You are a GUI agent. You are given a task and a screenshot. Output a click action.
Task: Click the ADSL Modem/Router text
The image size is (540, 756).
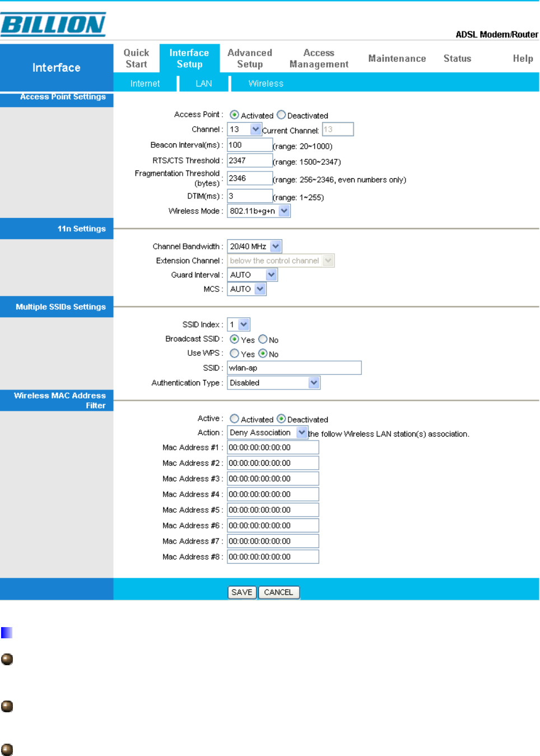click(x=497, y=35)
